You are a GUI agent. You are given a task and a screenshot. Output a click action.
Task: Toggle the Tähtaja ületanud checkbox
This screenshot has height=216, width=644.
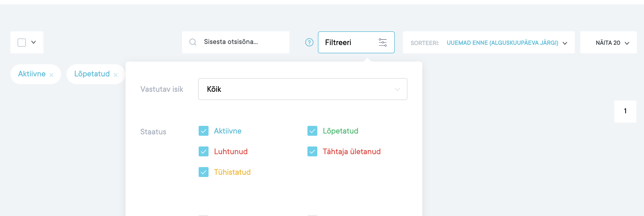click(312, 152)
